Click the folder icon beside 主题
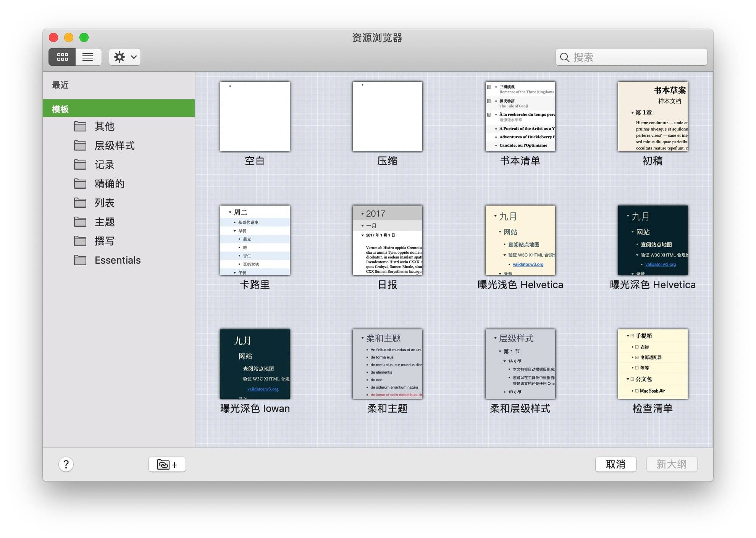The width and height of the screenshot is (756, 538). point(80,222)
